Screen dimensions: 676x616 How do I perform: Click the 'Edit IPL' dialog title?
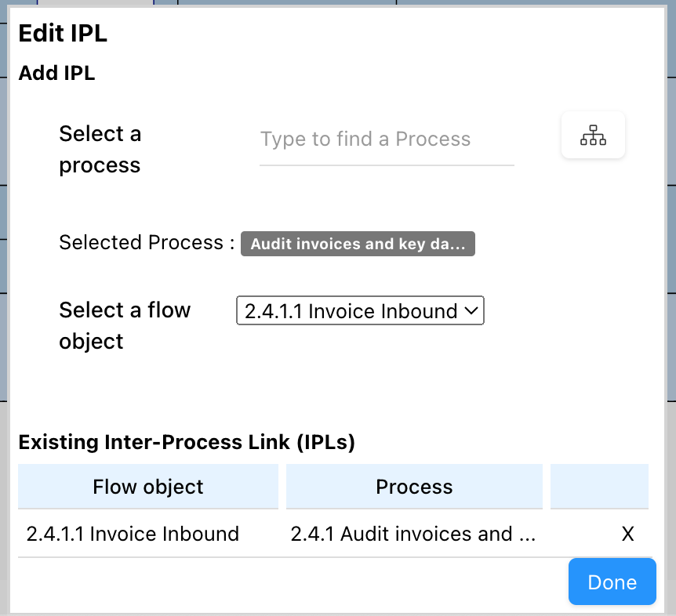(63, 34)
